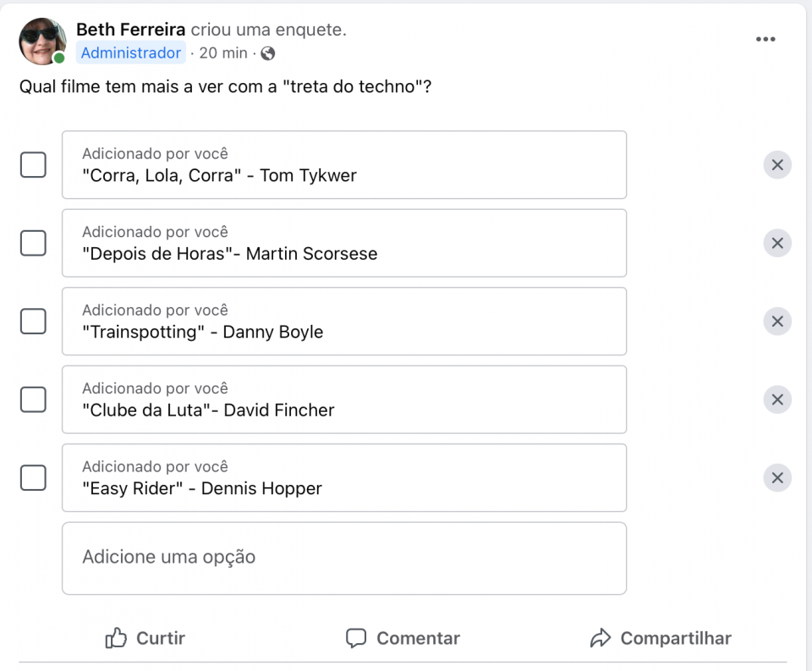This screenshot has height=671, width=812.
Task: Select the "Clube da Luta" checkbox
Action: pyautogui.click(x=33, y=399)
